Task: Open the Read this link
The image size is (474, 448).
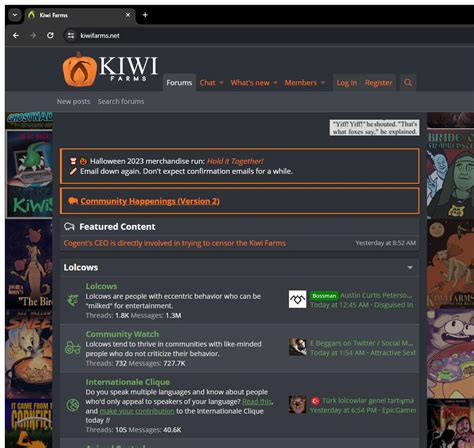Action: click(257, 402)
